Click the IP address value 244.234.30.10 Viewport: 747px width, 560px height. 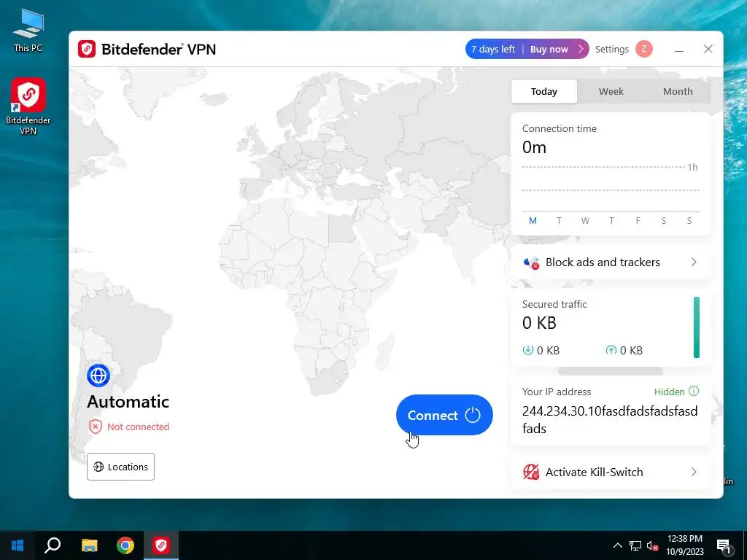click(x=610, y=419)
